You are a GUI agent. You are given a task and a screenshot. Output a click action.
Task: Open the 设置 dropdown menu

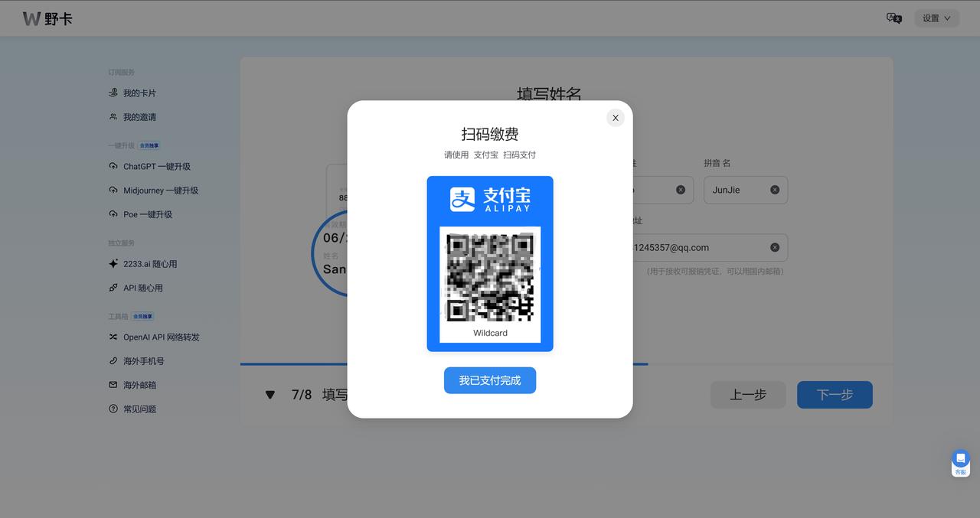coord(936,18)
